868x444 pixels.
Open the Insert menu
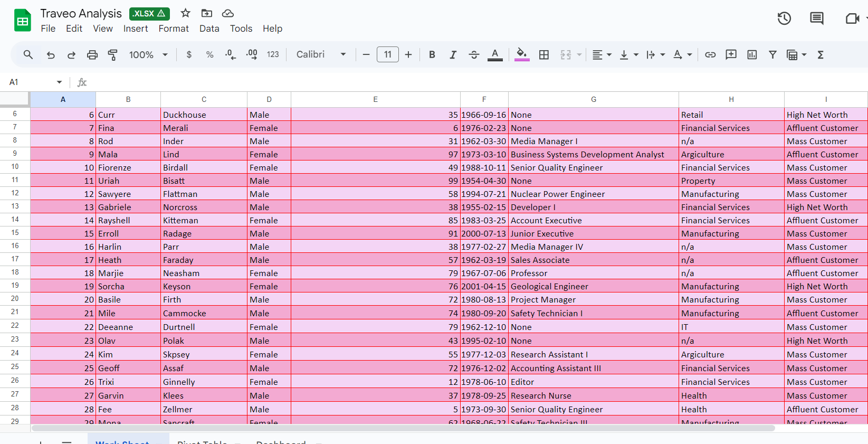(x=136, y=29)
